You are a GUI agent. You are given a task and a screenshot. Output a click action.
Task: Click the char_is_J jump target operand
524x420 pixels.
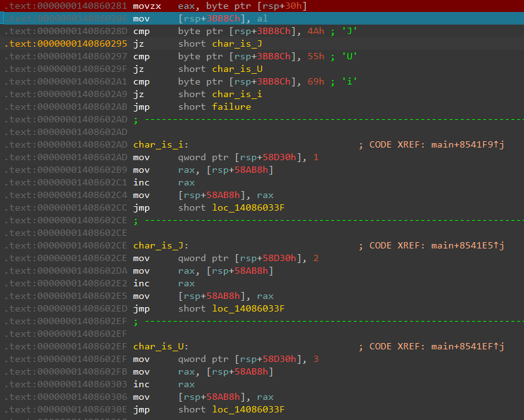(x=238, y=44)
